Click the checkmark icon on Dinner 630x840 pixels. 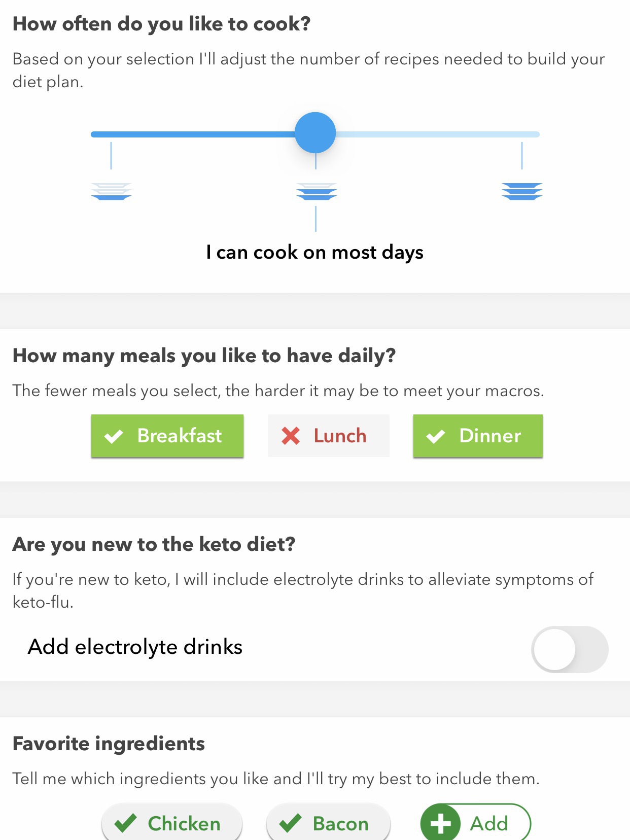point(436,436)
